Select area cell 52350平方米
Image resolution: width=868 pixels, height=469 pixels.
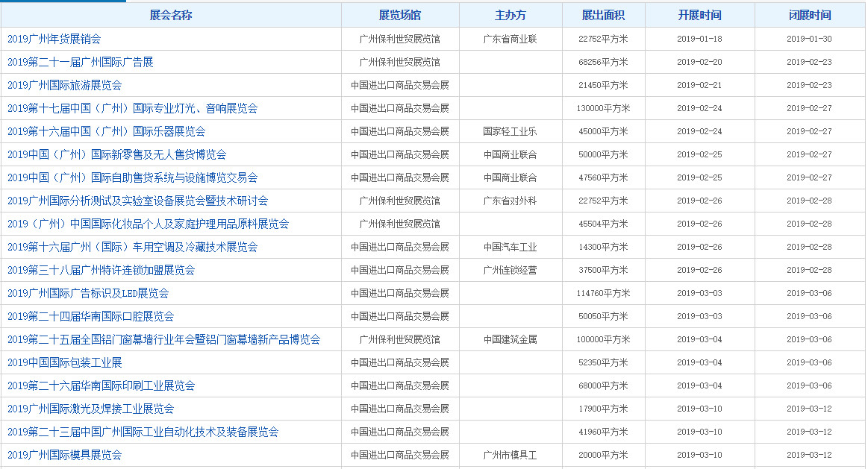(603, 363)
